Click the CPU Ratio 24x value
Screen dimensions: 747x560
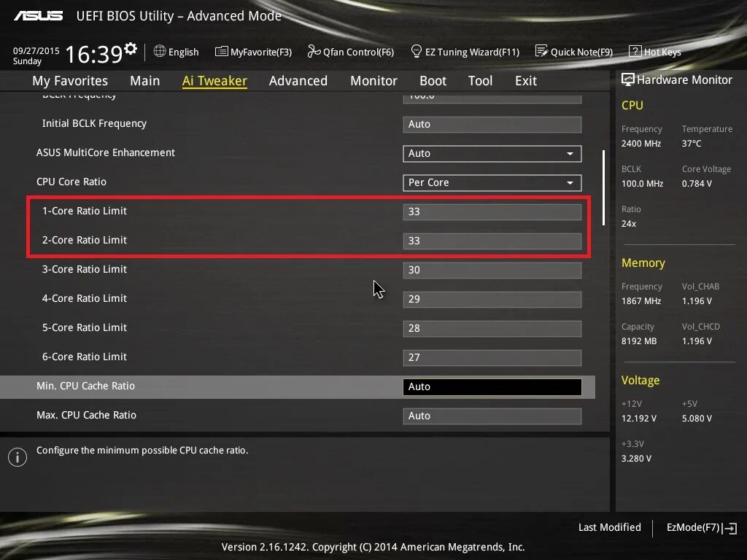click(x=629, y=224)
